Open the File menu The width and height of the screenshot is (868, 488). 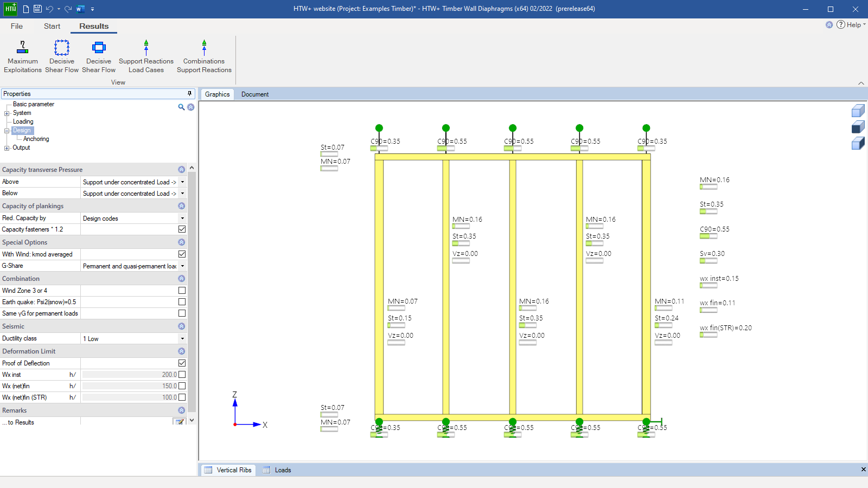tap(17, 26)
